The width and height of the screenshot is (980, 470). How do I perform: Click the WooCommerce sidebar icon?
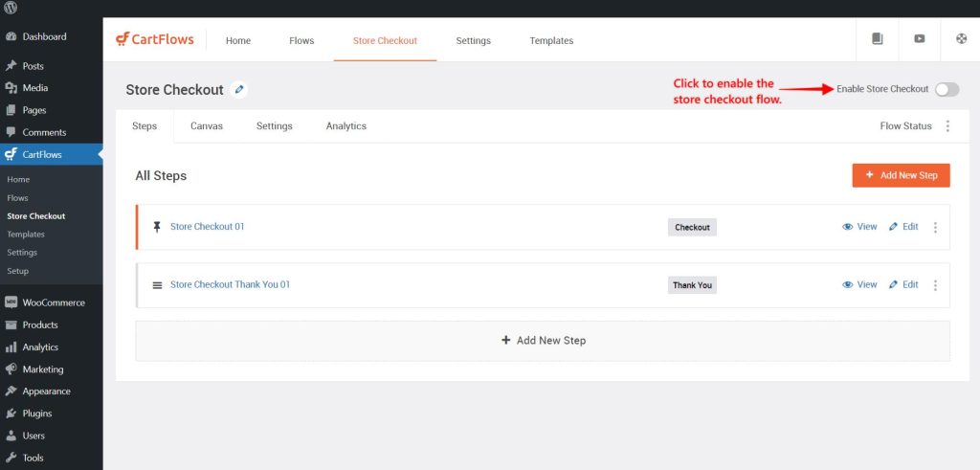pyautogui.click(x=11, y=302)
